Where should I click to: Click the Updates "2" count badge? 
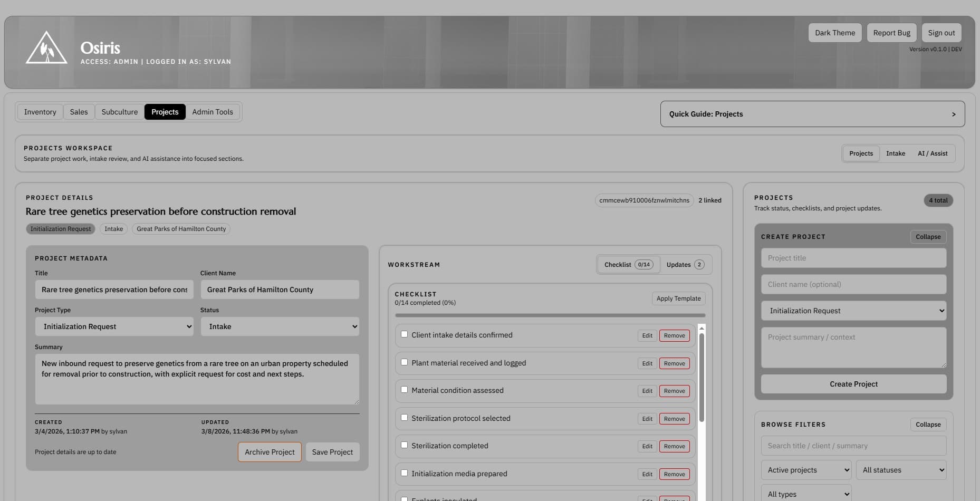point(699,264)
